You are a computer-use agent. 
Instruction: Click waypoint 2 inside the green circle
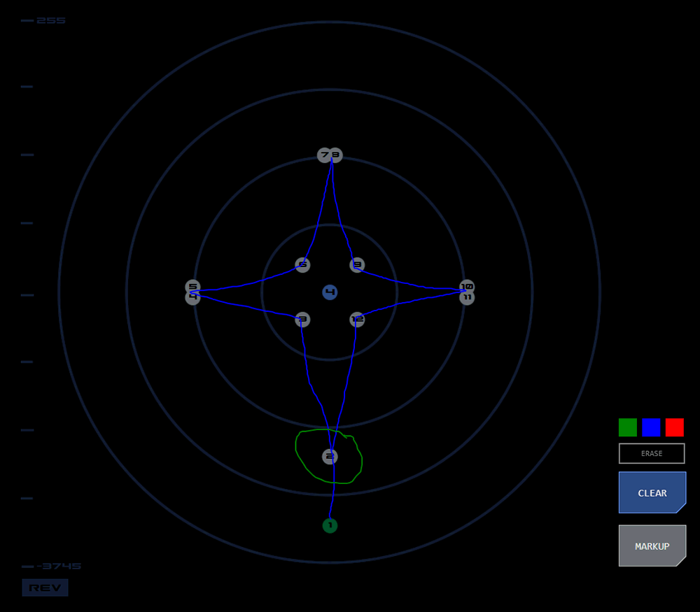pos(330,456)
